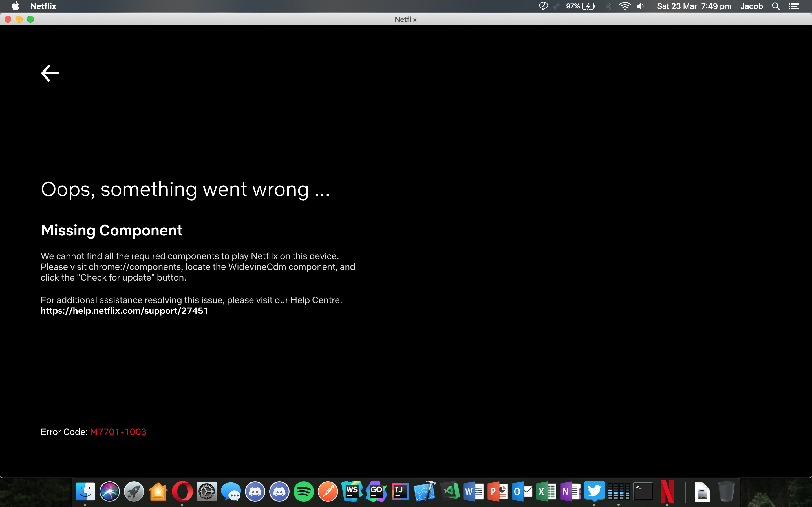
Task: Click the red M7701-1003 error code
Action: (x=118, y=432)
